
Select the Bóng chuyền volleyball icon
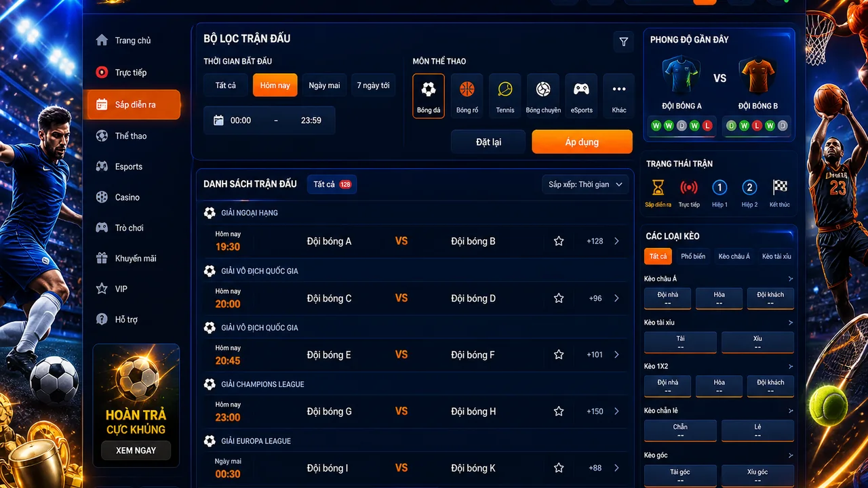(543, 96)
